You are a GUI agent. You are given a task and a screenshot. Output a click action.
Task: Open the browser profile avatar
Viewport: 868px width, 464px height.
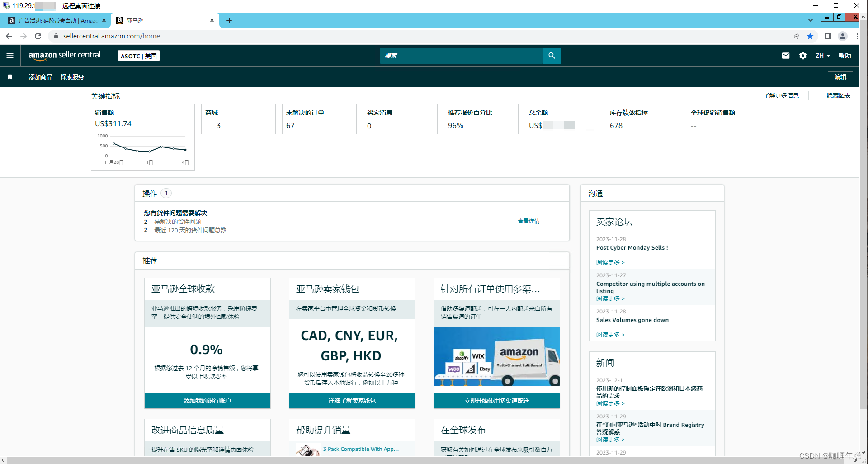pos(843,36)
